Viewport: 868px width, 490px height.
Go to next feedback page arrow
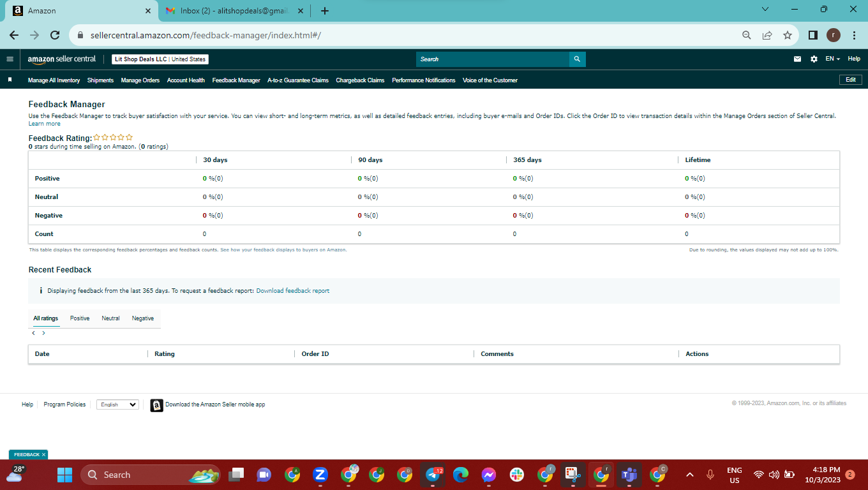pyautogui.click(x=43, y=333)
